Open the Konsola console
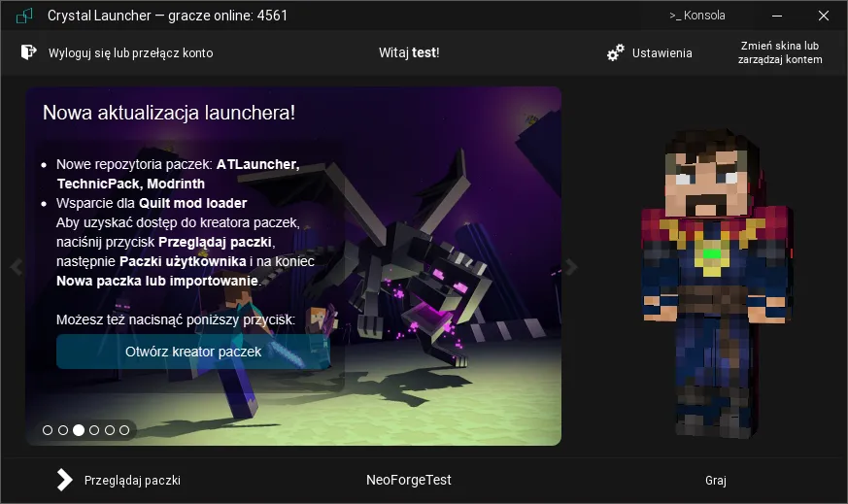This screenshot has height=504, width=848. (696, 16)
